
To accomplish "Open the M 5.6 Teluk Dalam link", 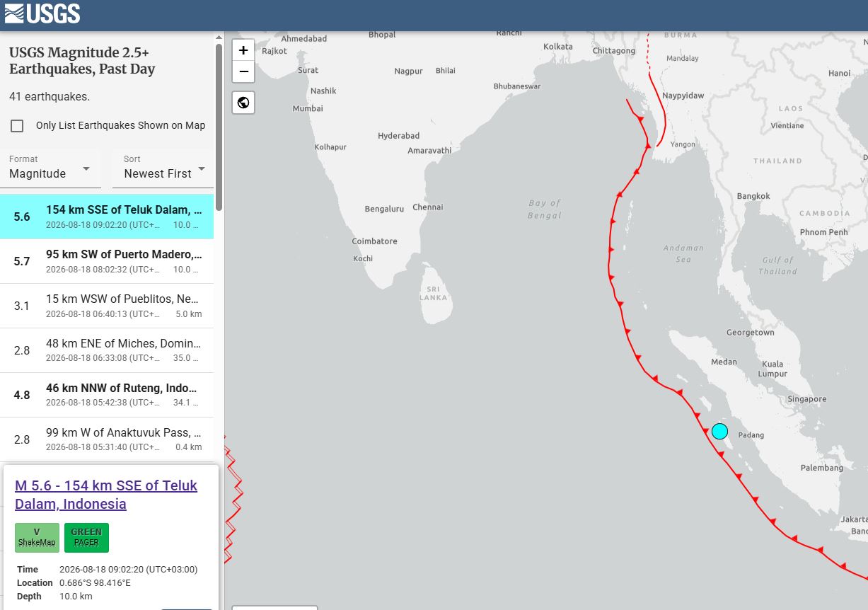I will (106, 495).
